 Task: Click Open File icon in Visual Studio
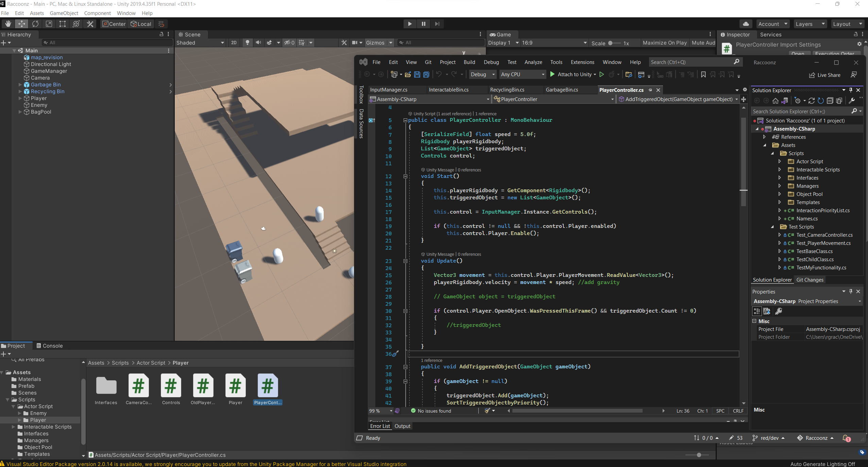408,74
